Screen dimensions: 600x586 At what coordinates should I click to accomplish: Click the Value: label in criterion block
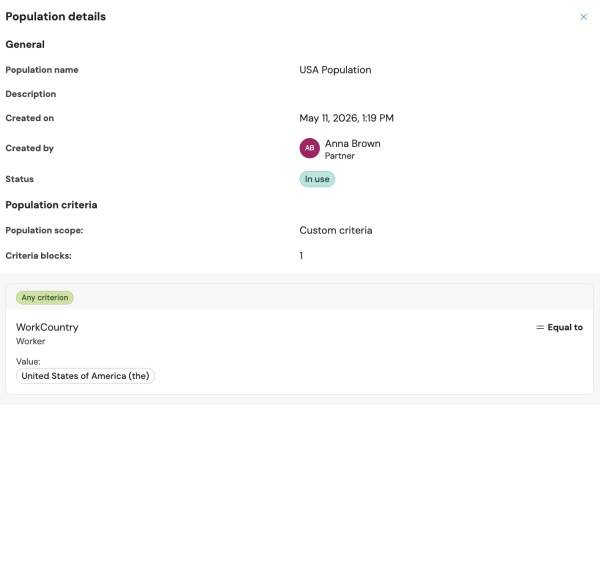(x=28, y=362)
